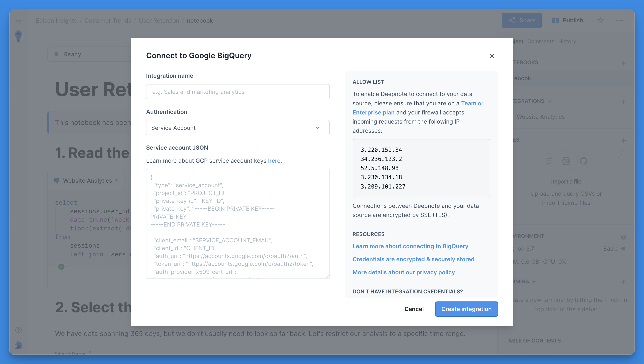Click the GitHub import icon

(x=583, y=161)
